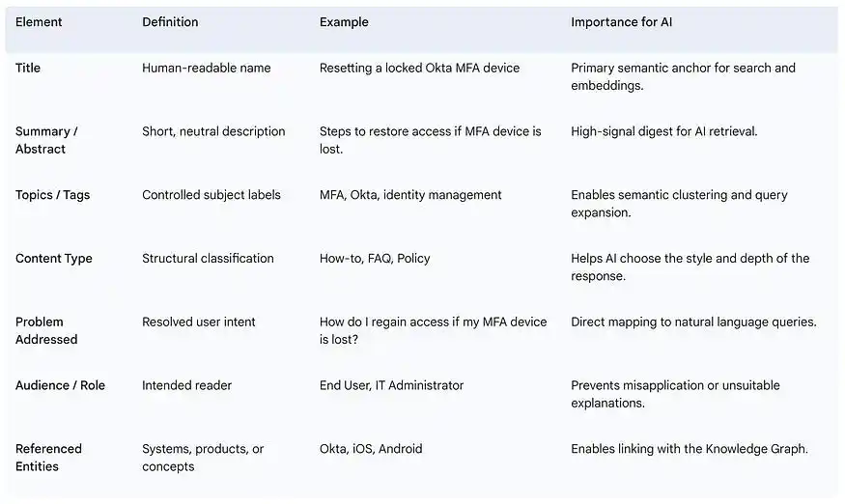The width and height of the screenshot is (845, 504).
Task: Click the Definition column header
Action: (x=170, y=22)
